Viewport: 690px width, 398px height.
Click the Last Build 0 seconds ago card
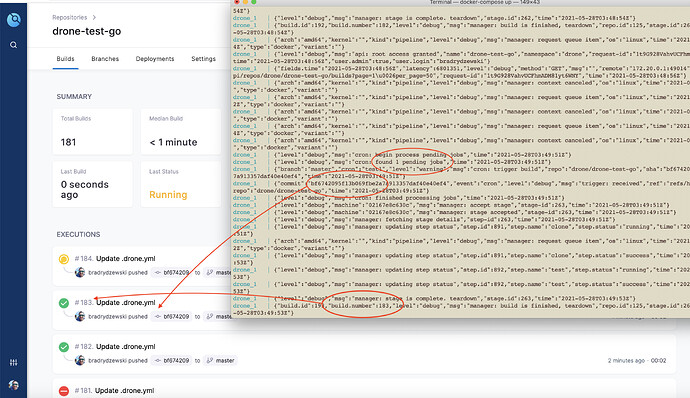92,184
